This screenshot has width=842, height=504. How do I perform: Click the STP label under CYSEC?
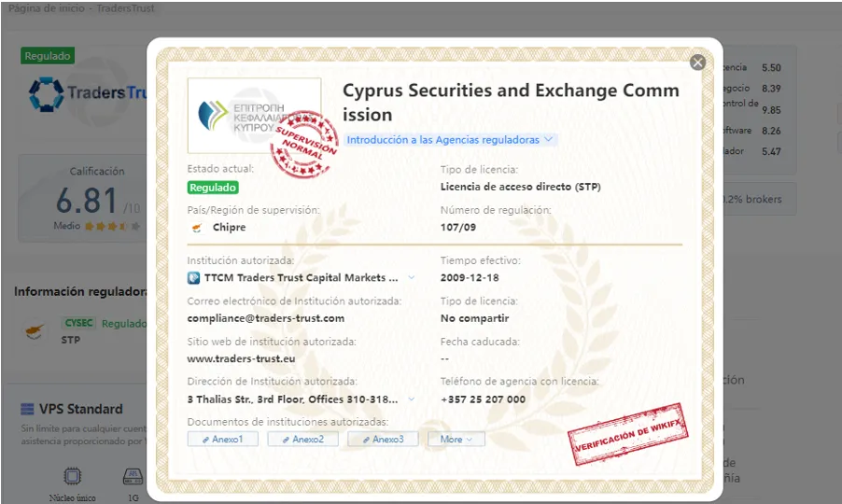[x=70, y=340]
